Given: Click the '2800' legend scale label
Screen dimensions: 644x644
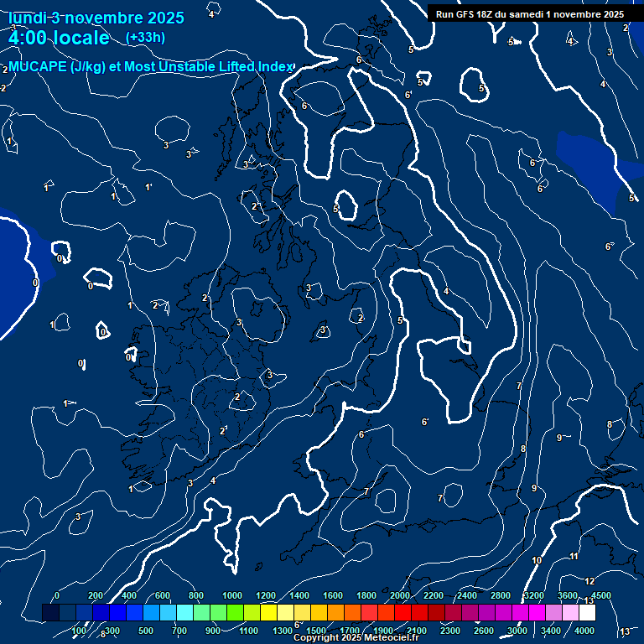Looking at the screenshot, I should click(x=501, y=595).
